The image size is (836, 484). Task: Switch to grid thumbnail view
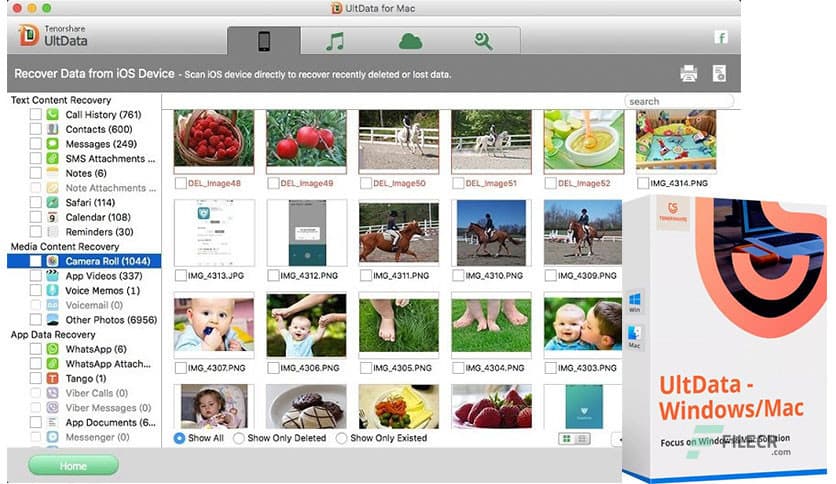click(x=566, y=438)
